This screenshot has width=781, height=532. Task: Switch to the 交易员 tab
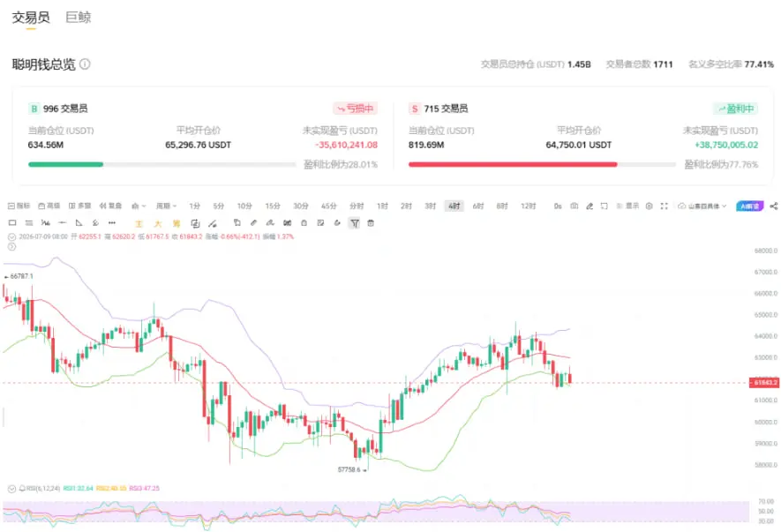[31, 18]
